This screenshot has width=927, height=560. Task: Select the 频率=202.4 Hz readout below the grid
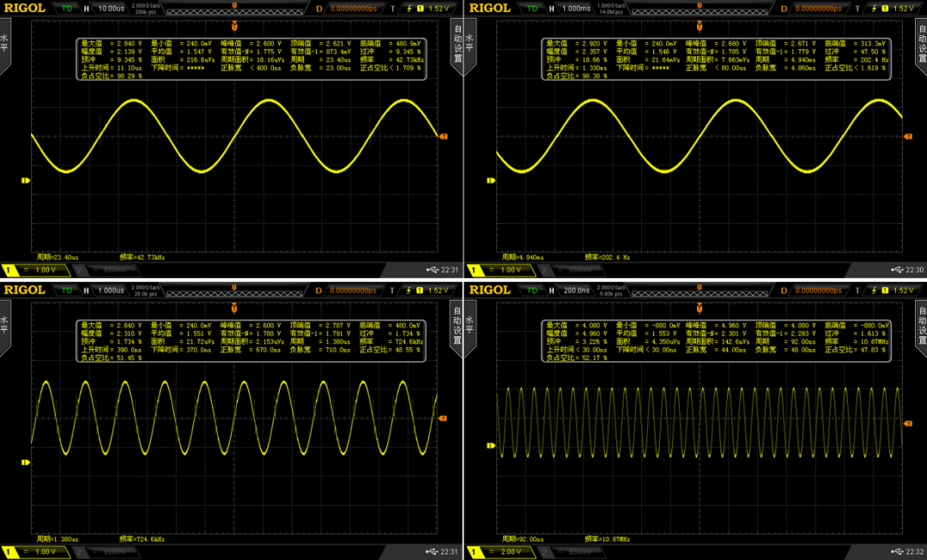[607, 257]
